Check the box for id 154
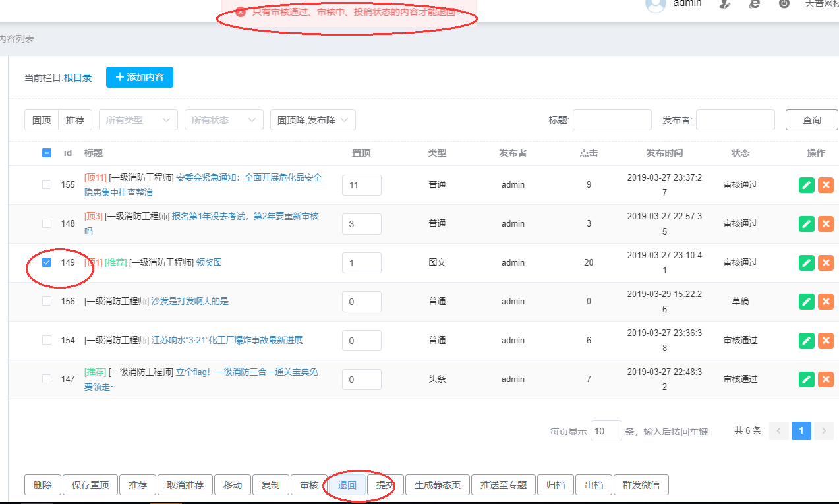 click(47, 340)
